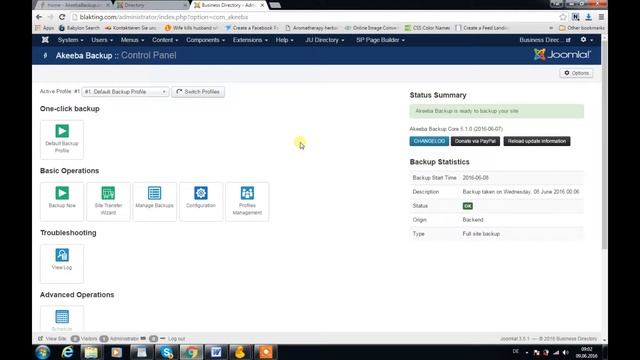Click the Switch Profiles button
640x360 pixels.
coord(198,92)
